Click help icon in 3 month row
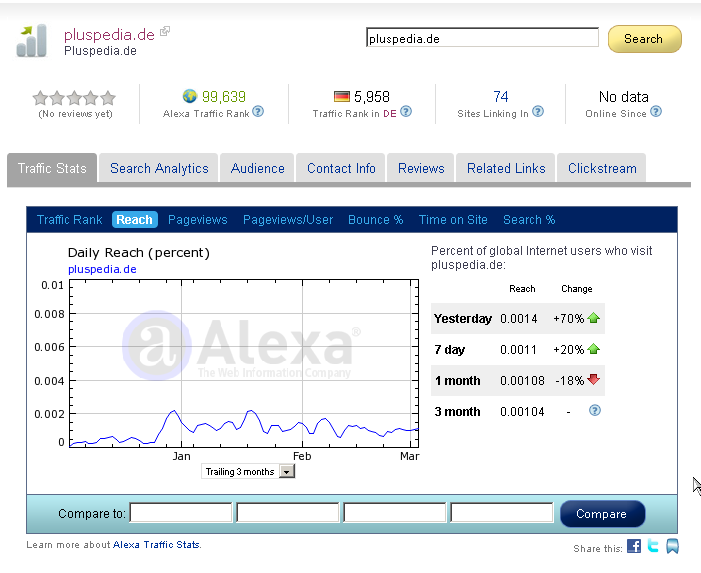701x573 pixels. point(595,410)
